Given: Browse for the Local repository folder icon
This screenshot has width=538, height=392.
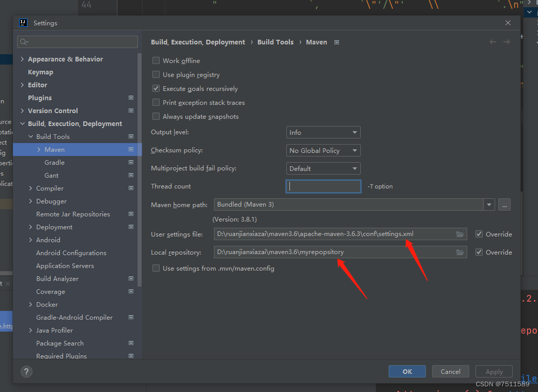Looking at the screenshot, I should (x=460, y=253).
